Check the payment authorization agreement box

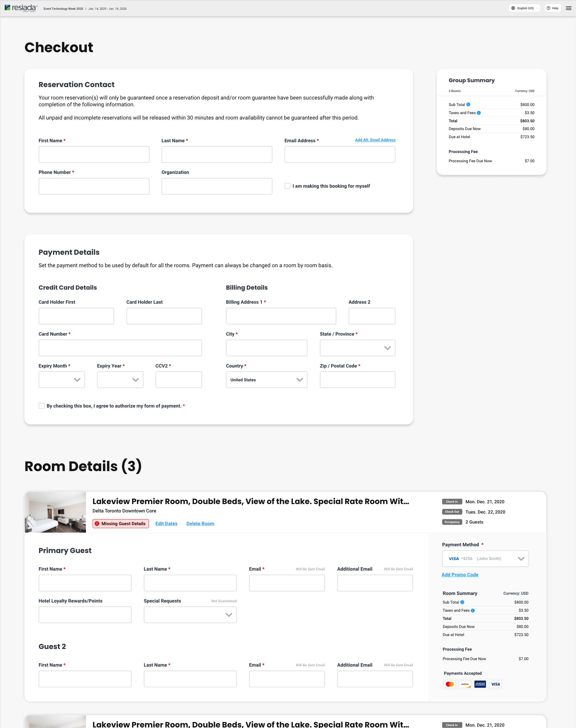click(41, 406)
